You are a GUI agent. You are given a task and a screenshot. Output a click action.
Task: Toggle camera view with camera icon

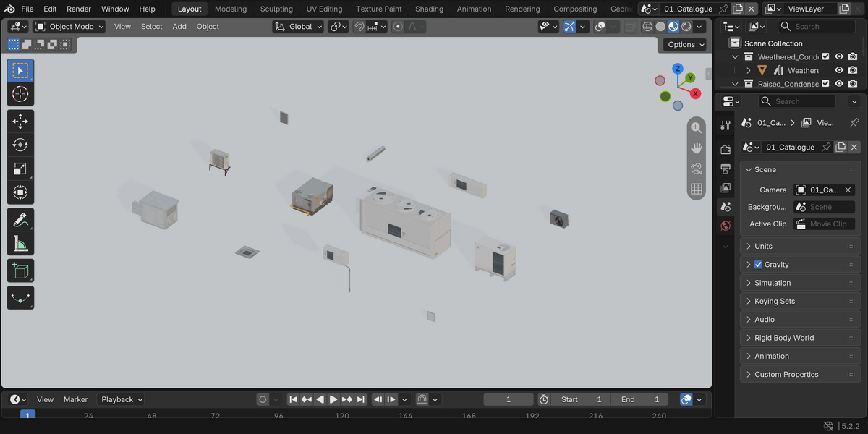click(696, 169)
